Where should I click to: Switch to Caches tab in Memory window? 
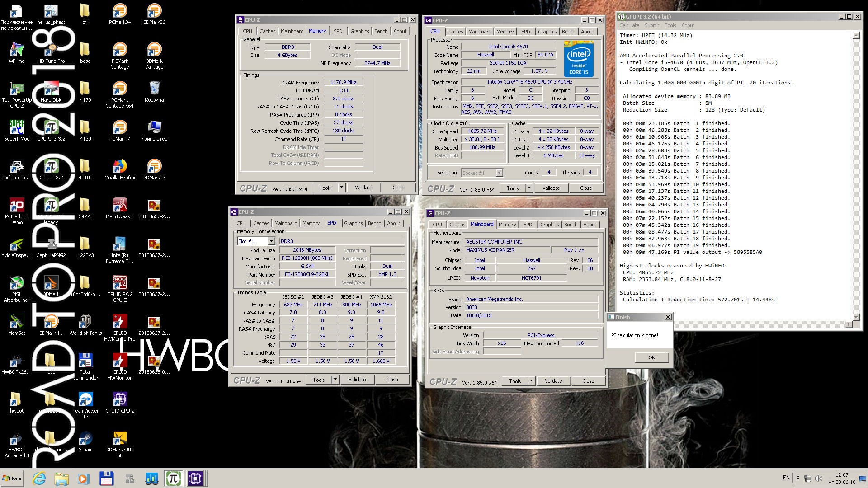(267, 31)
